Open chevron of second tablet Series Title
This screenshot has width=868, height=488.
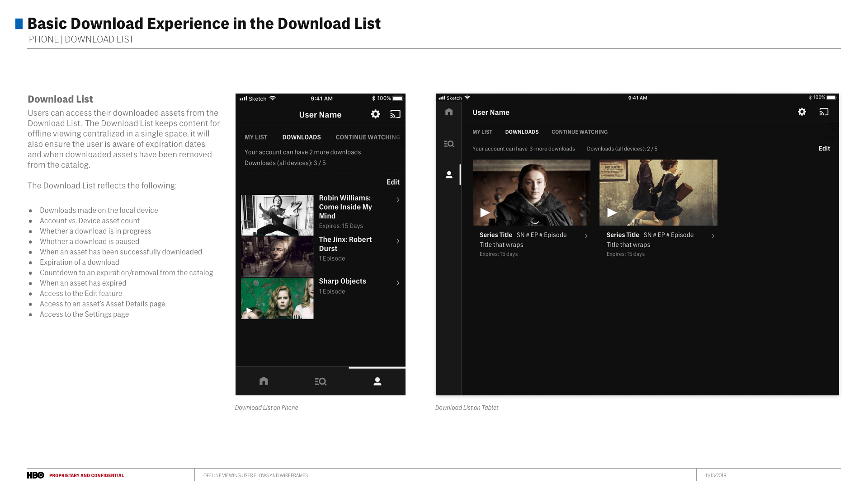[x=713, y=236]
